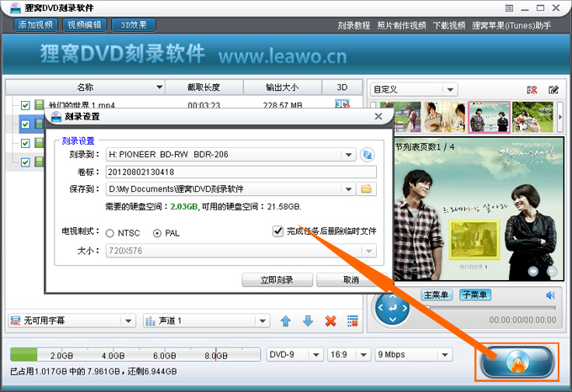Switch to the main menu tab
This screenshot has height=392, width=572.
point(437,294)
